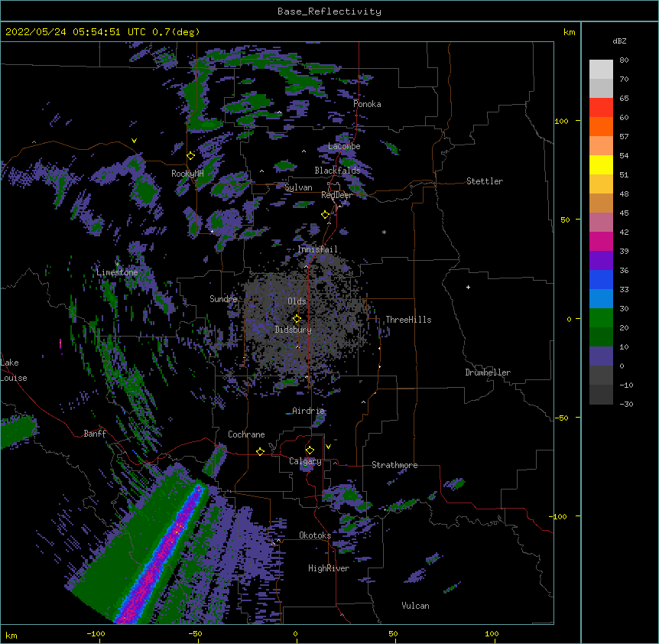Select the yellow diamond marker east of Cochrane

pos(260,451)
